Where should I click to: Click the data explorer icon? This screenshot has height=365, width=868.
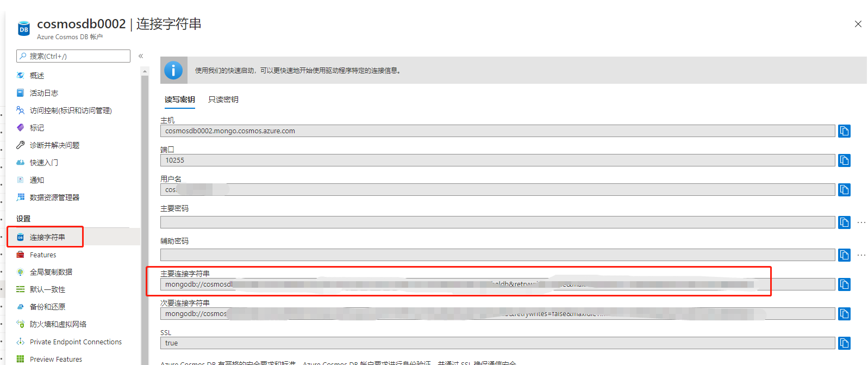[x=20, y=197]
